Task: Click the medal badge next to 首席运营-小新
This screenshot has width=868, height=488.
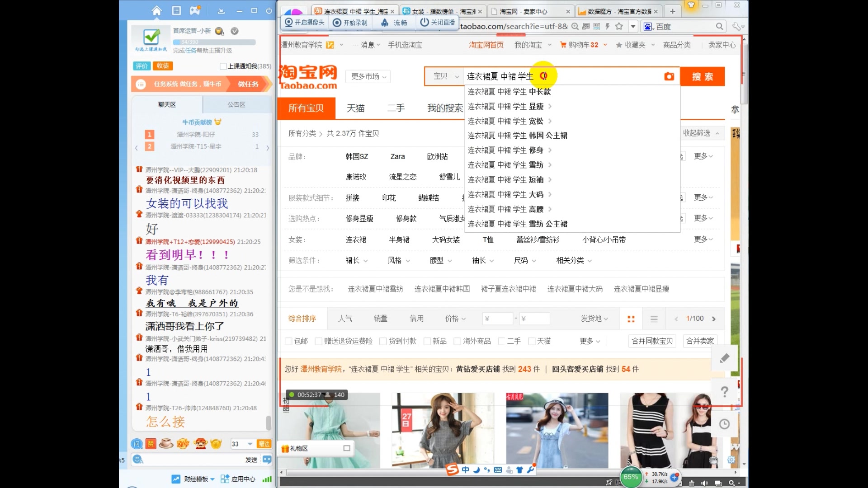Action: 219,31
